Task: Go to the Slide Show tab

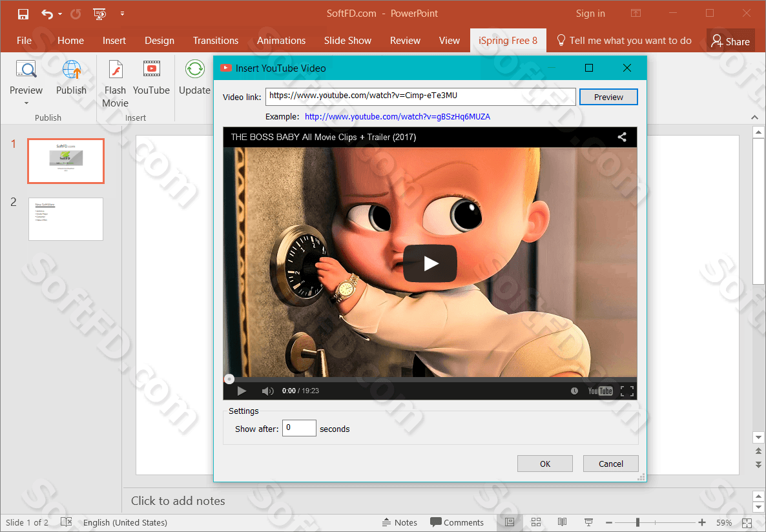Action: coord(347,41)
